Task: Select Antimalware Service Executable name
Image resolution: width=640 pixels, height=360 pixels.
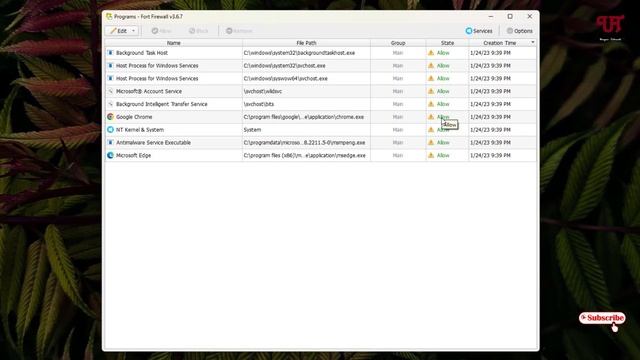Action: [x=153, y=142]
